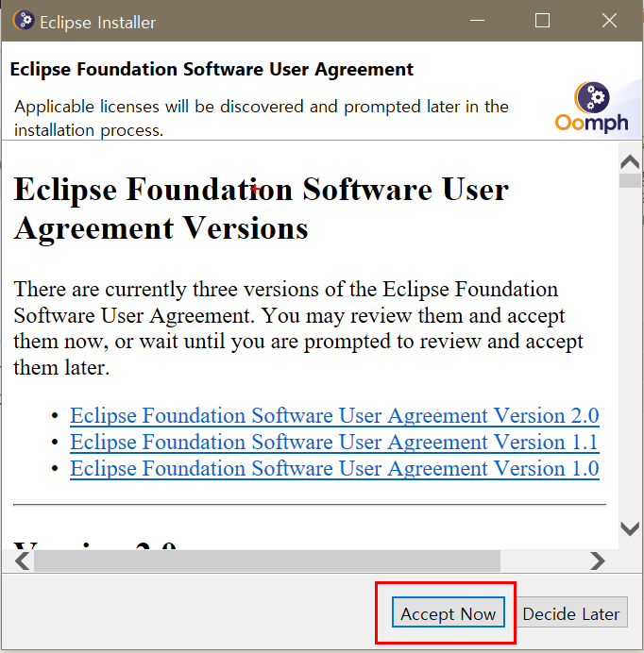Click the Accept Now button
This screenshot has height=653, width=644.
point(449,612)
